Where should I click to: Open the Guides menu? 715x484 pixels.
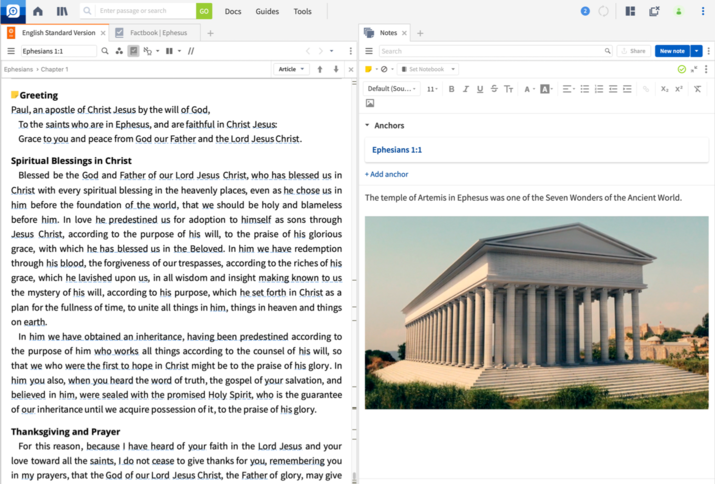tap(267, 11)
